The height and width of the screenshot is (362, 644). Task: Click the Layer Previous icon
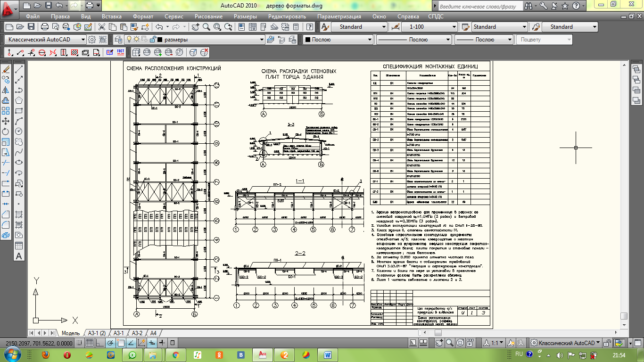click(281, 40)
